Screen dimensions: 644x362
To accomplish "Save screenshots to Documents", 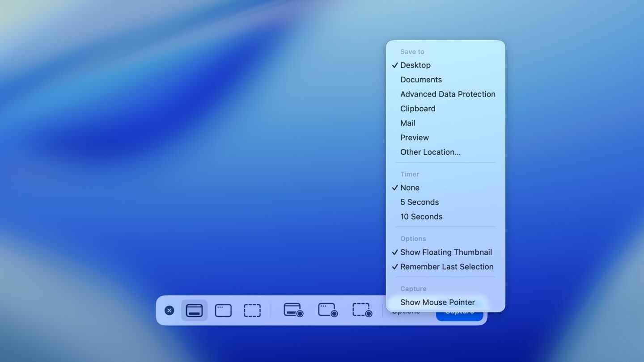I will coord(421,80).
